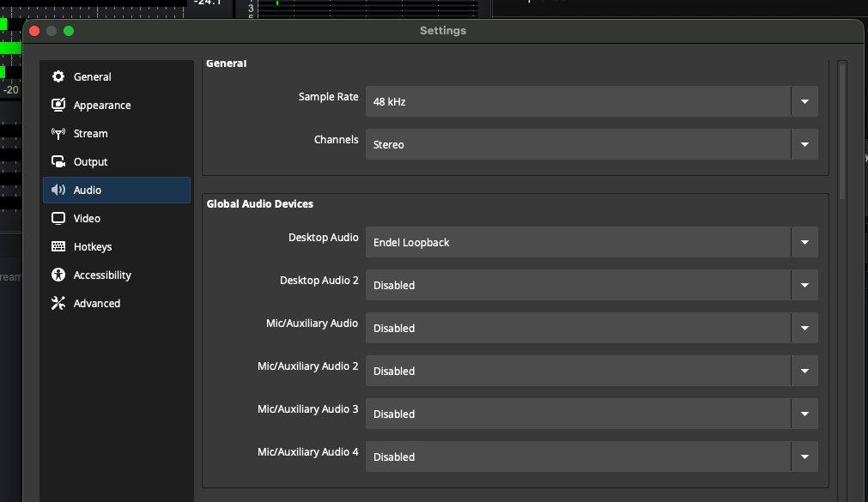The height and width of the screenshot is (502, 868).
Task: Click the Audio speaker icon
Action: pos(58,190)
